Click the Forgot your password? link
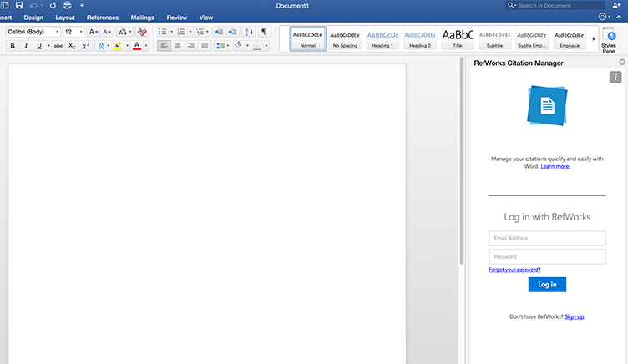Image resolution: width=628 pixels, height=364 pixels. pyautogui.click(x=514, y=270)
